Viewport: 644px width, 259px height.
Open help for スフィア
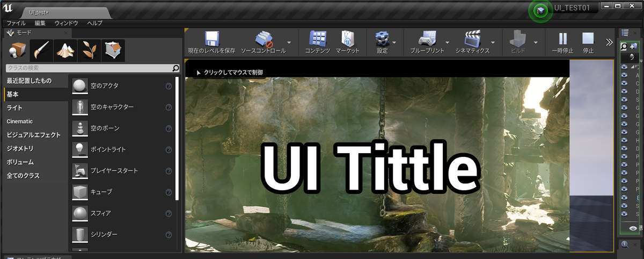pyautogui.click(x=169, y=213)
